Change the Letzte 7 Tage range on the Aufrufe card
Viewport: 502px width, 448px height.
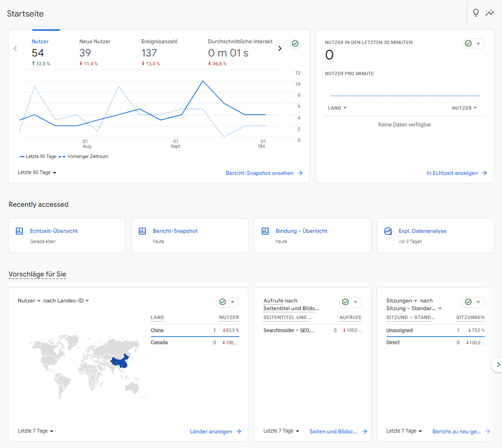click(281, 431)
